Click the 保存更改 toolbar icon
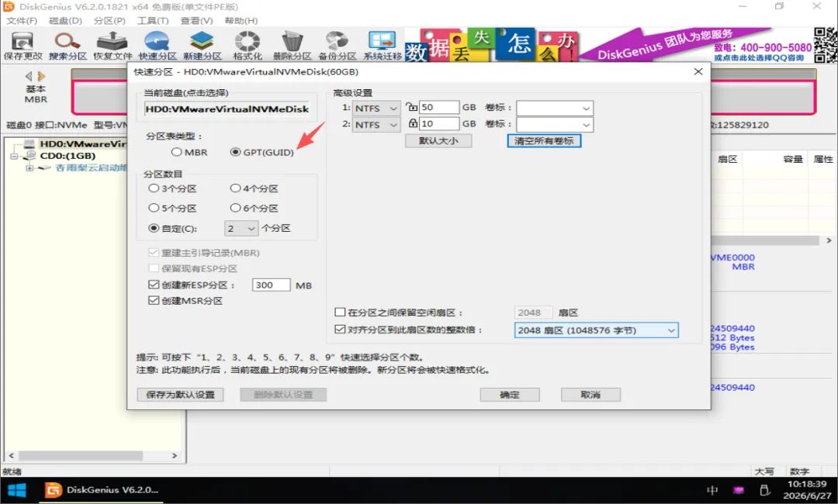This screenshot has height=504, width=838. pyautogui.click(x=23, y=46)
